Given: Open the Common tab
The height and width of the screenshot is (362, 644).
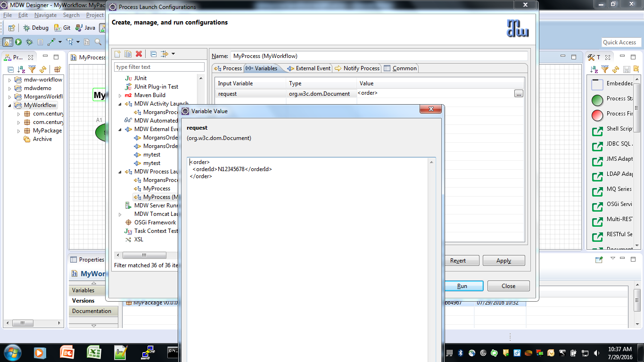Looking at the screenshot, I should coord(400,68).
